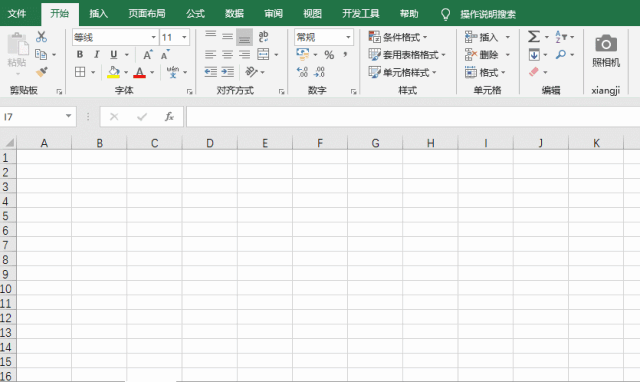
Task: Open the font size dropdown
Action: (x=184, y=37)
